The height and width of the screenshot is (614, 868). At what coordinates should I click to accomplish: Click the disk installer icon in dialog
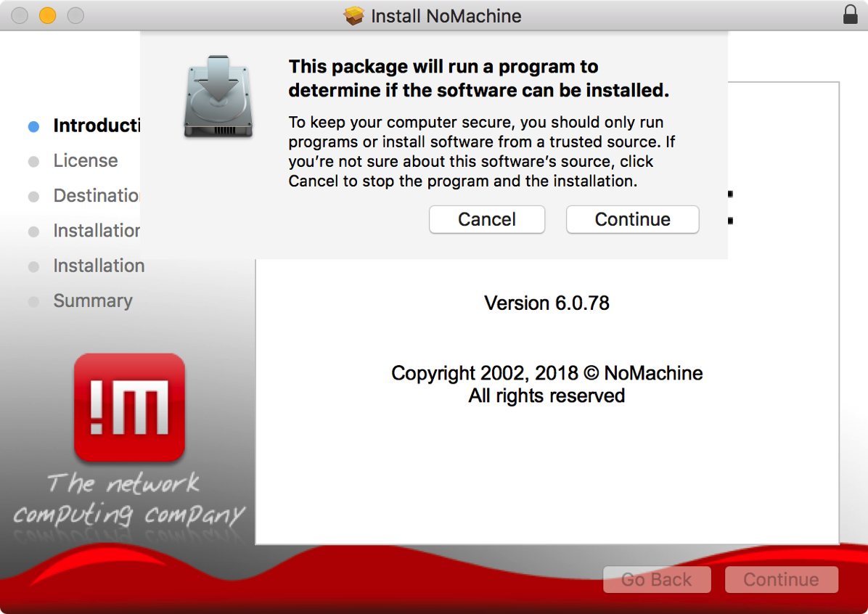point(218,97)
